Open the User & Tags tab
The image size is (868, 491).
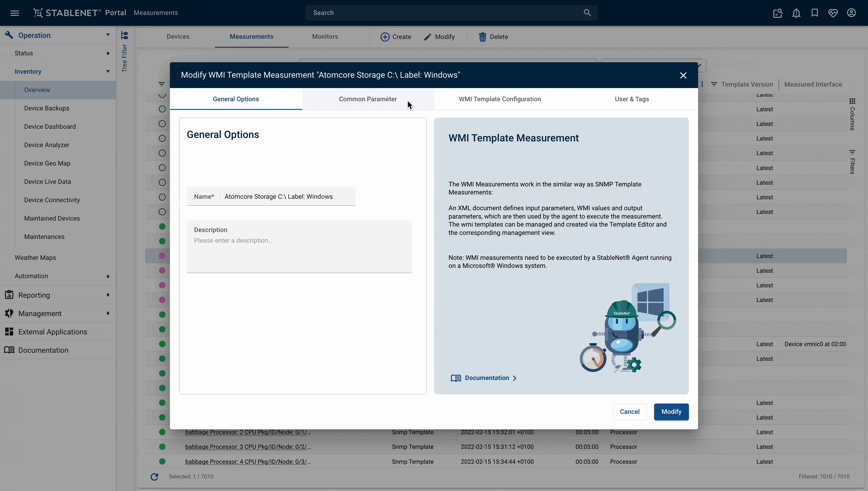[632, 99]
